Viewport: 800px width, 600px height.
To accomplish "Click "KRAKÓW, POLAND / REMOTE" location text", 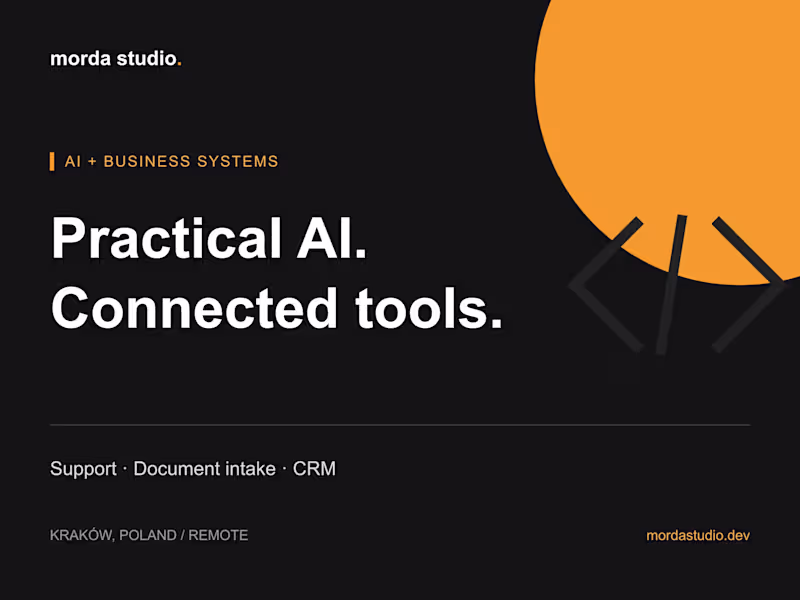I will pos(149,535).
